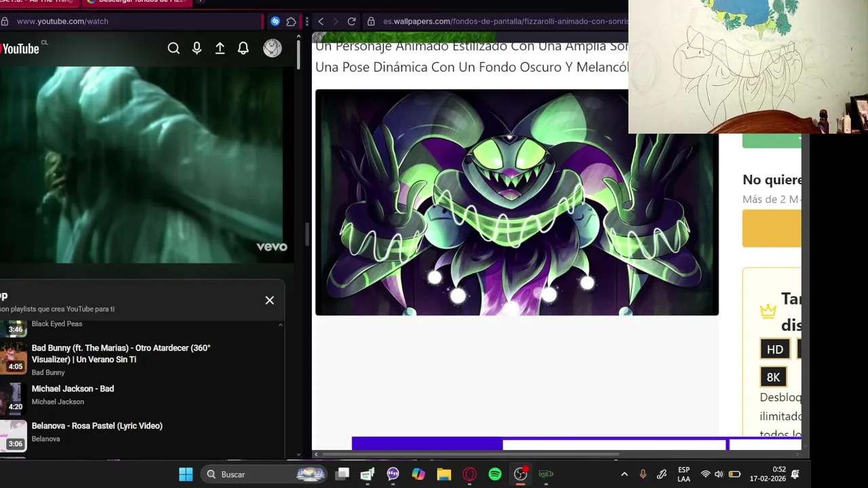Open Opera browser from taskbar

pos(469,474)
